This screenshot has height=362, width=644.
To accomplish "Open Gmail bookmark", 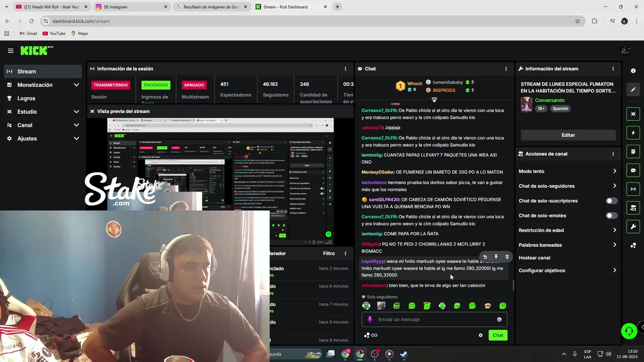I will [28, 34].
